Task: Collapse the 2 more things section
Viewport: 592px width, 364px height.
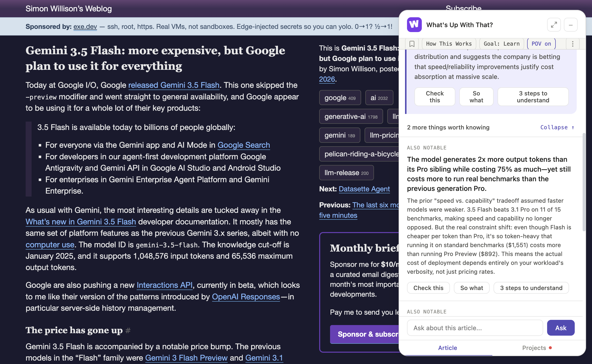Action: point(557,127)
